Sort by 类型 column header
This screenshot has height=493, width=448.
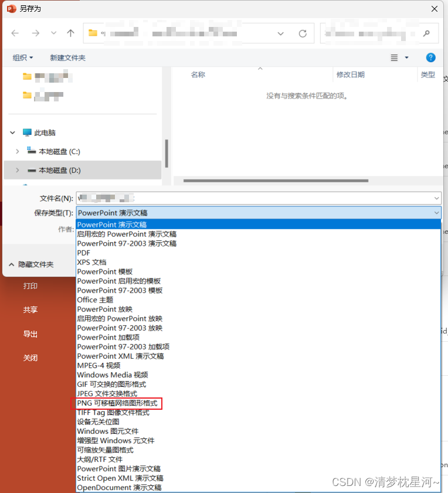coord(428,74)
